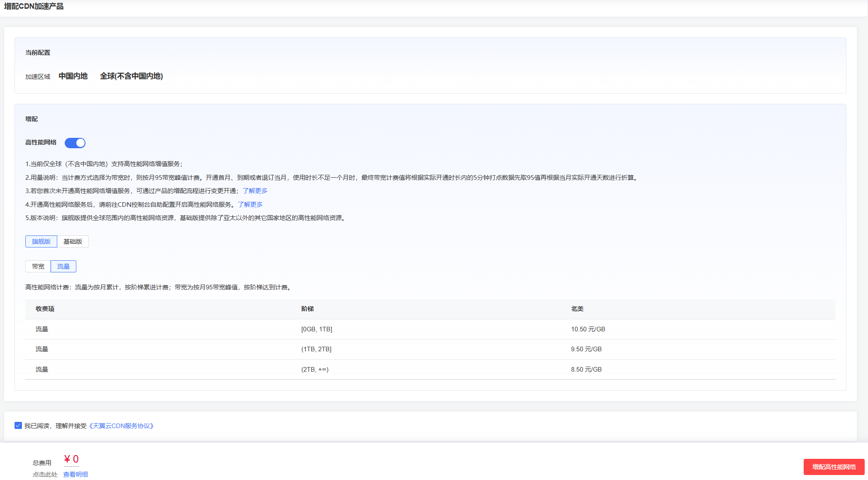Open 了解更多 link in note 3
This screenshot has height=480, width=868.
pyautogui.click(x=255, y=191)
